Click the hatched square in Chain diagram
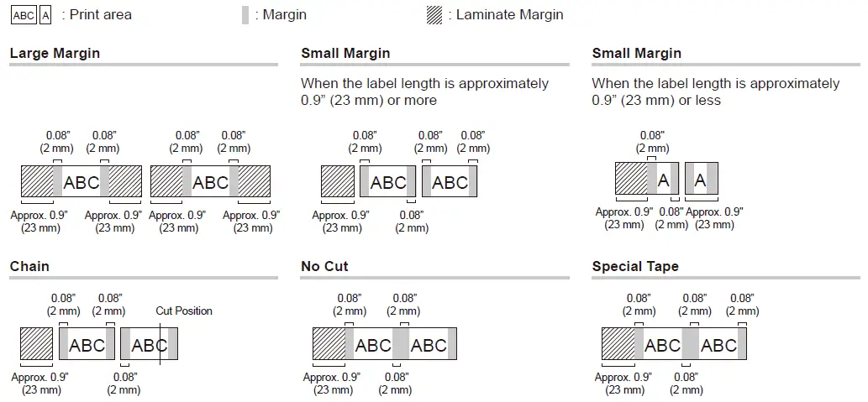 pos(36,345)
